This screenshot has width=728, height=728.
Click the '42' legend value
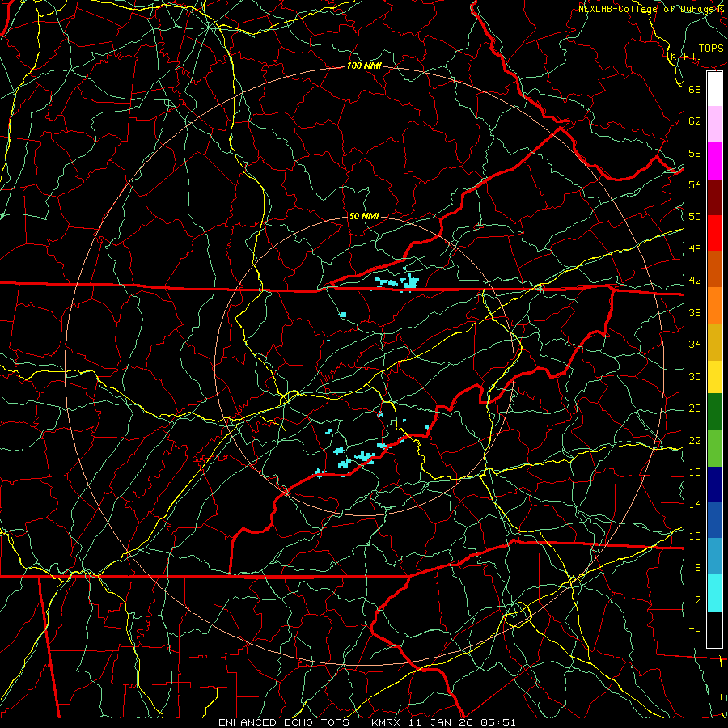coord(695,281)
